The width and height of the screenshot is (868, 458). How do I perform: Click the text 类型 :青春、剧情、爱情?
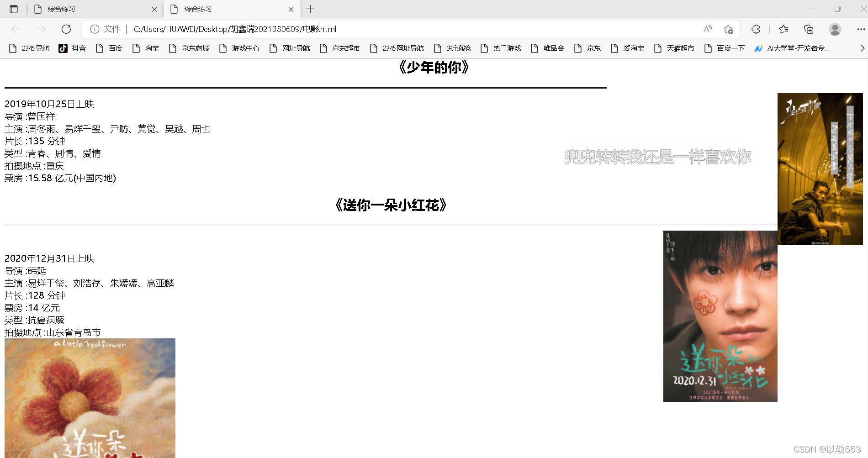tap(53, 153)
